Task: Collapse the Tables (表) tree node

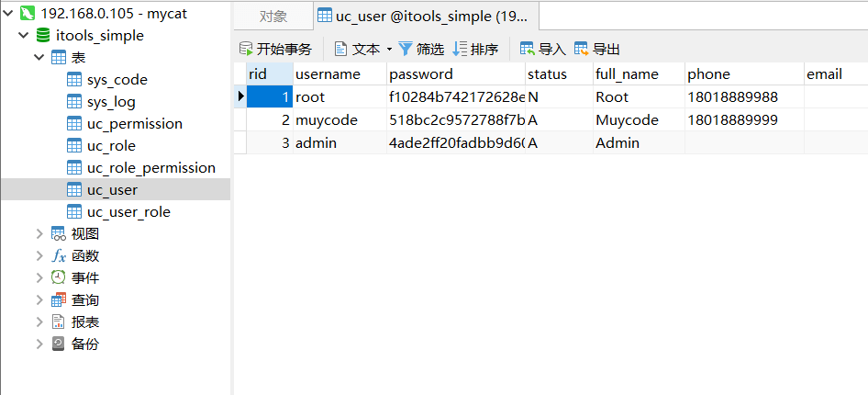Action: [x=39, y=58]
